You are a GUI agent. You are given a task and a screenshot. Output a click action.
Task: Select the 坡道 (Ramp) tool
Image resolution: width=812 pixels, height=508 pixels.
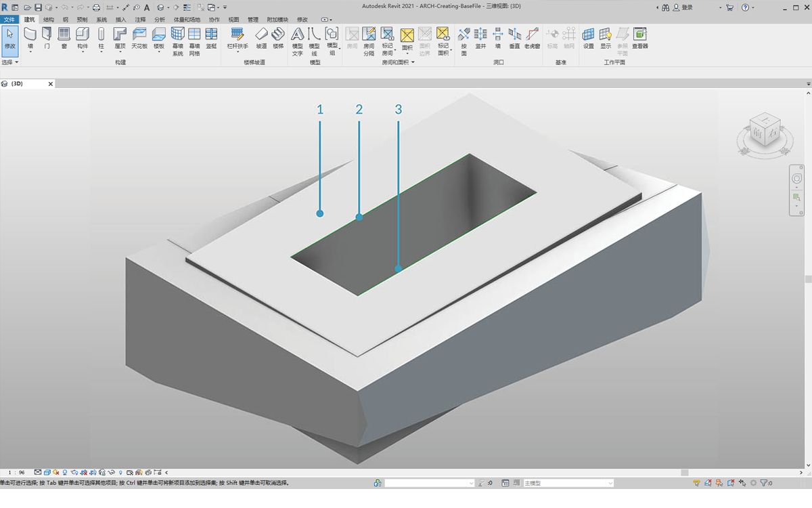261,38
